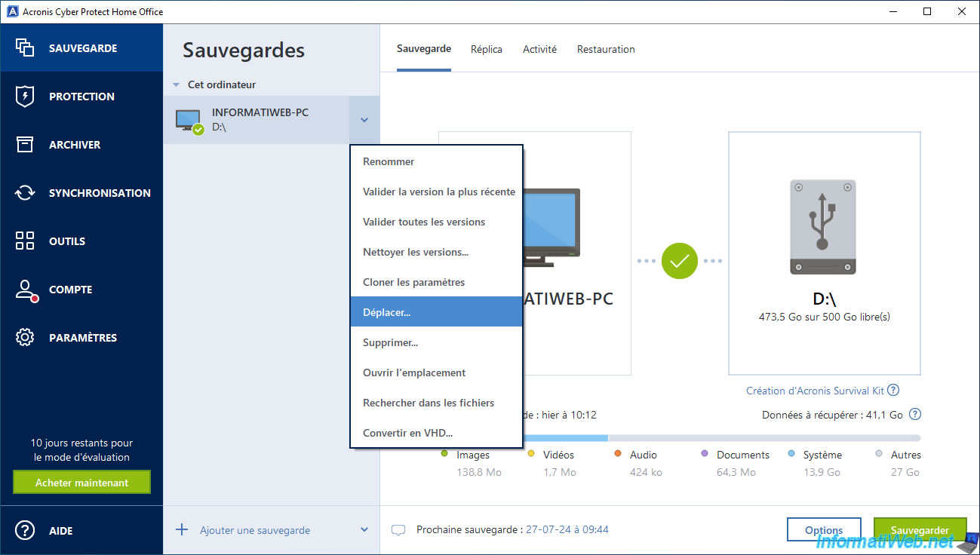Screen dimensions: 980x555
Task: Click the grey Autres legend dot
Action: point(878,454)
